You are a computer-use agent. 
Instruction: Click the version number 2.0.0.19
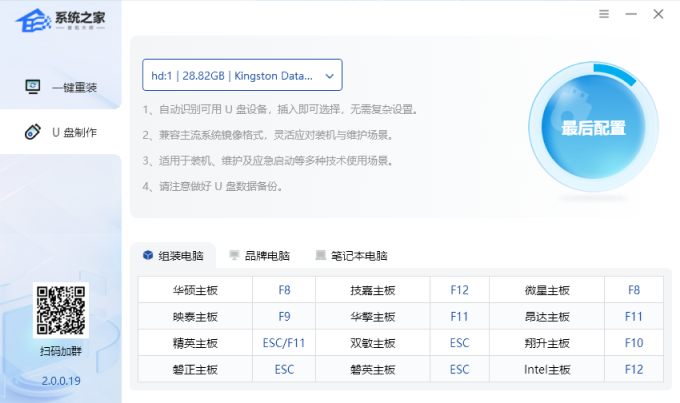pos(61,381)
